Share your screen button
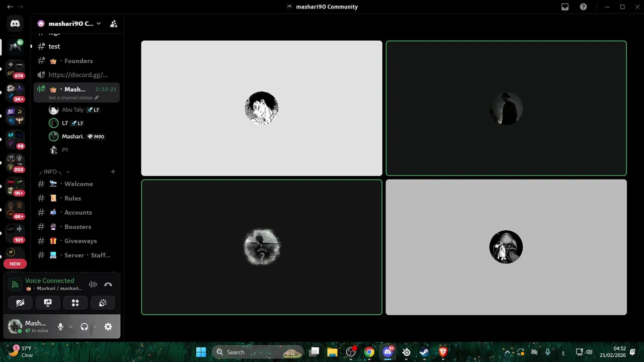This screenshot has width=644, height=362. pyautogui.click(x=48, y=303)
